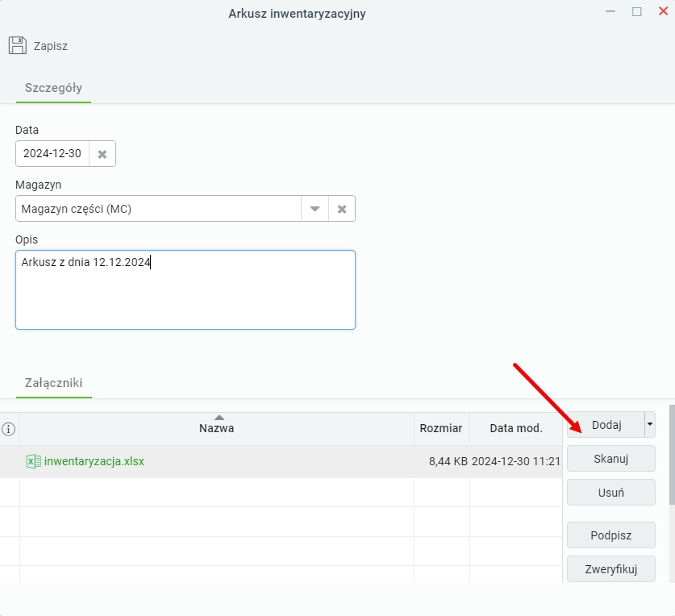Sort attachments by the Rozmiar column
The width and height of the screenshot is (675, 616).
click(x=441, y=429)
